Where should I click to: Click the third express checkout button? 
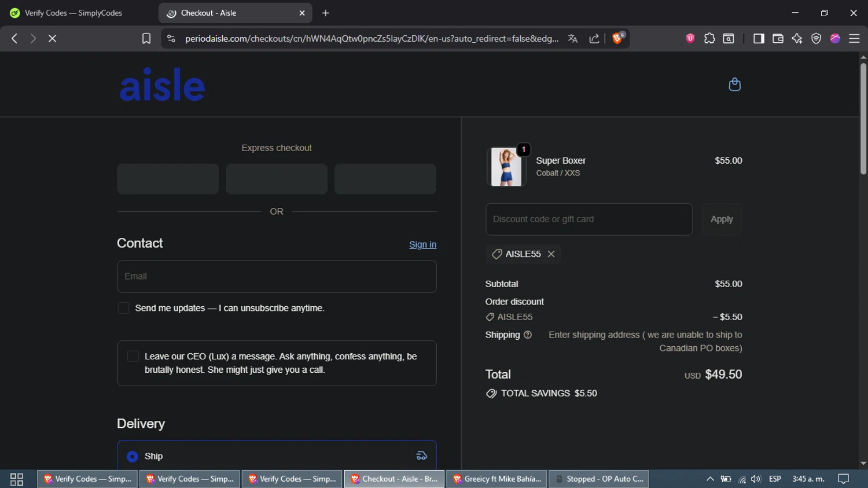(385, 179)
